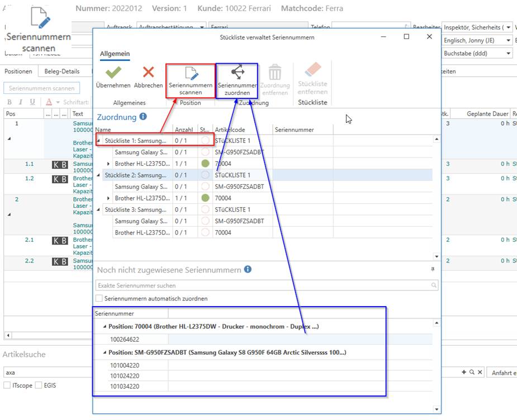517x420 pixels.
Task: Click the info icon next to Zuordnung
Action: click(143, 117)
